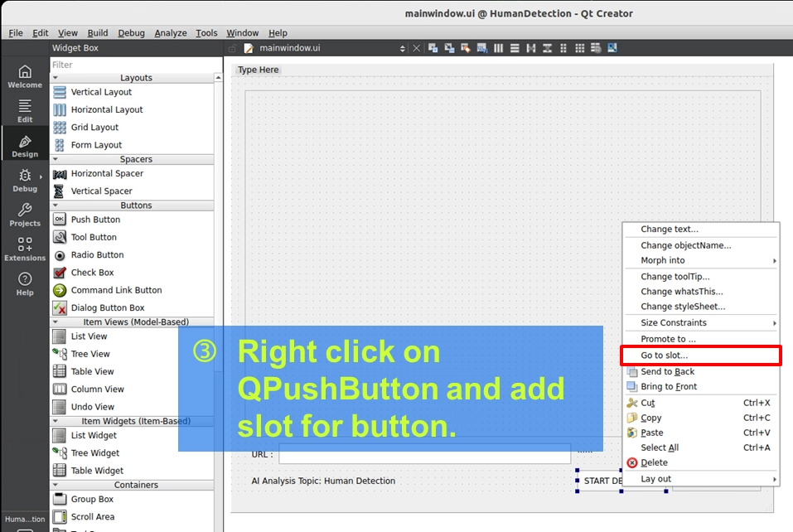This screenshot has width=793, height=532.
Task: Click the Break Layout toolbar icon
Action: tap(596, 48)
